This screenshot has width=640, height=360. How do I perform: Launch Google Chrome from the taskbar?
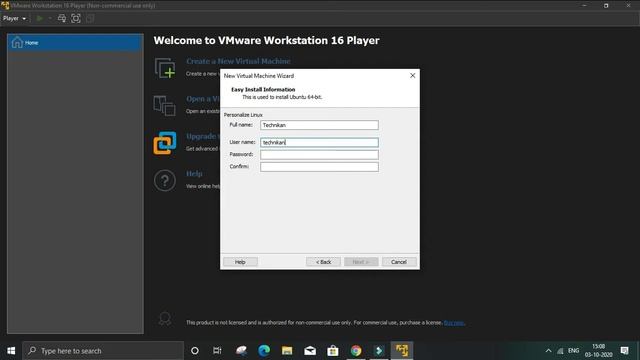356,351
